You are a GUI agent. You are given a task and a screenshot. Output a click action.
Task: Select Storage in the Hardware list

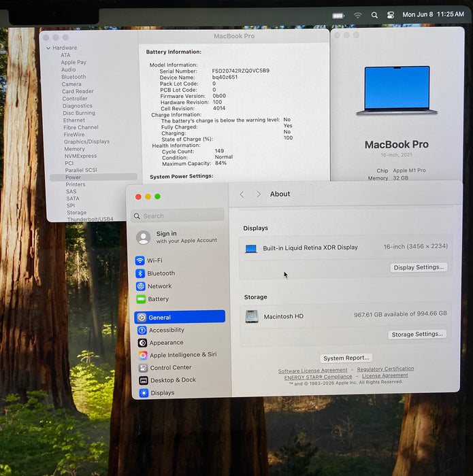pos(76,212)
